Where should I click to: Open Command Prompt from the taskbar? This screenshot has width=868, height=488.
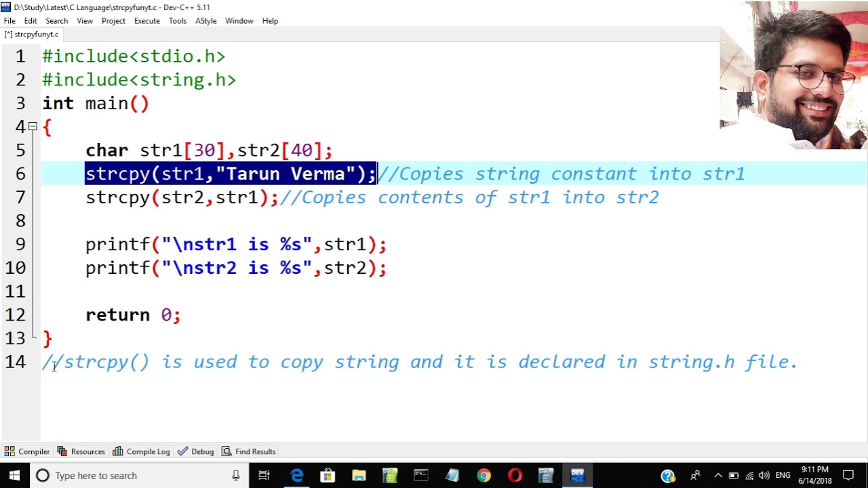point(421,476)
